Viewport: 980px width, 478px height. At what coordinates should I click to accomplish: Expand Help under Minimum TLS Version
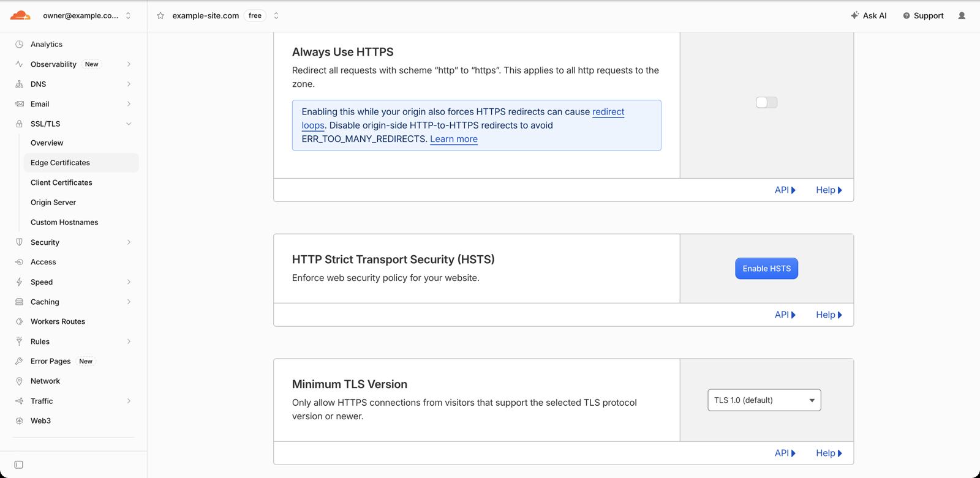(829, 454)
